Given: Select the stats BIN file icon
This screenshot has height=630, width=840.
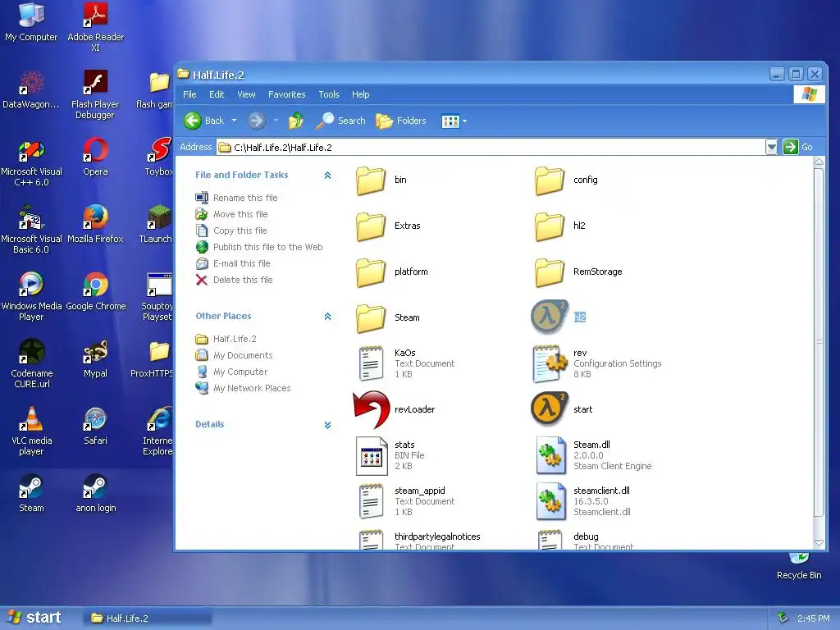Looking at the screenshot, I should click(372, 456).
